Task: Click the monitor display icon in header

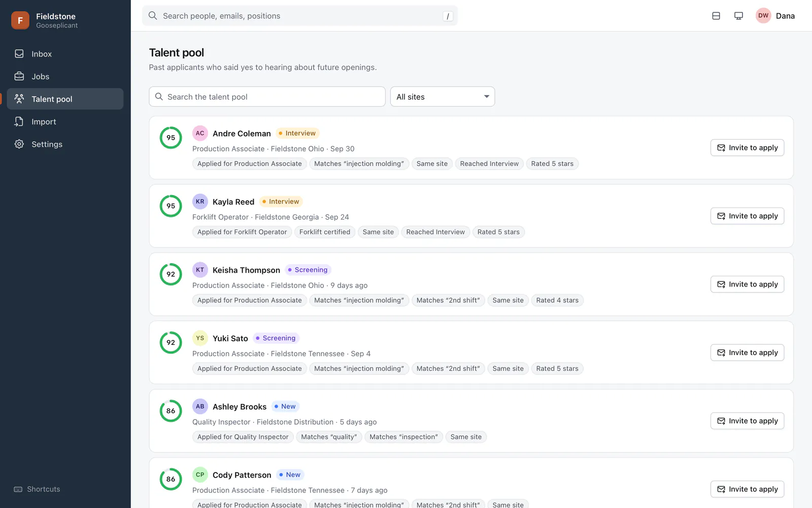Action: point(739,16)
